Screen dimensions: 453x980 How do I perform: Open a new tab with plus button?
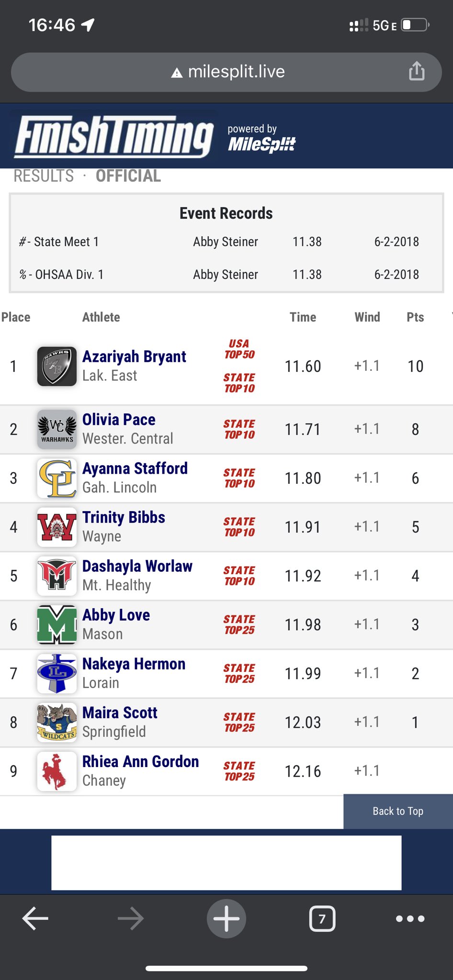[x=226, y=918]
